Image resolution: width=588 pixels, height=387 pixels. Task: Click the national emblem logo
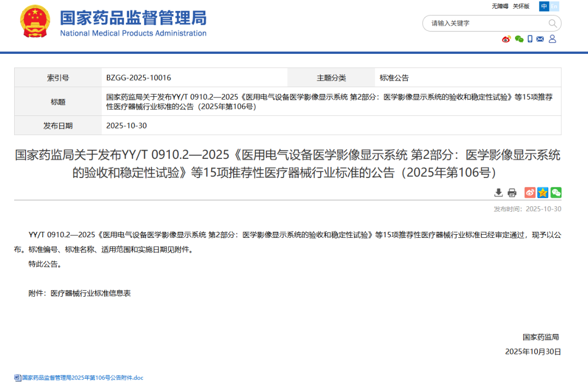35,22
